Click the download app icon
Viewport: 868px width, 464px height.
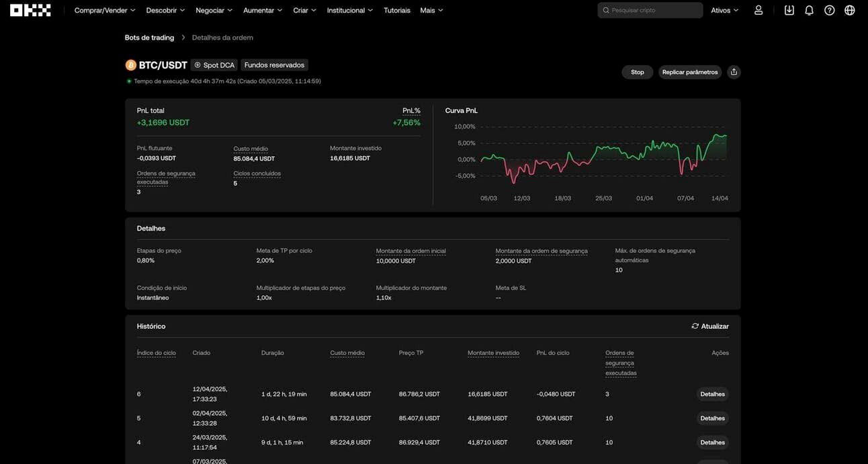coord(789,10)
